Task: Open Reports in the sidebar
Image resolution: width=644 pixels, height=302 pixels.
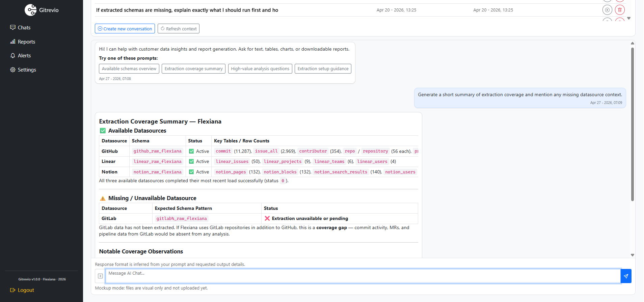Action: [x=23, y=42]
